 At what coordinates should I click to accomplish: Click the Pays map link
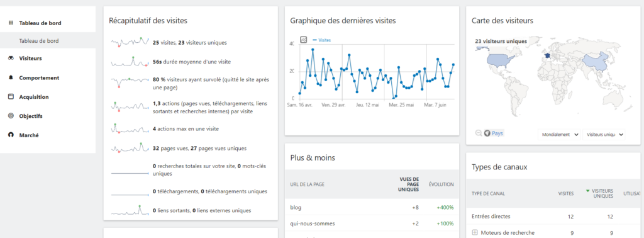[497, 133]
